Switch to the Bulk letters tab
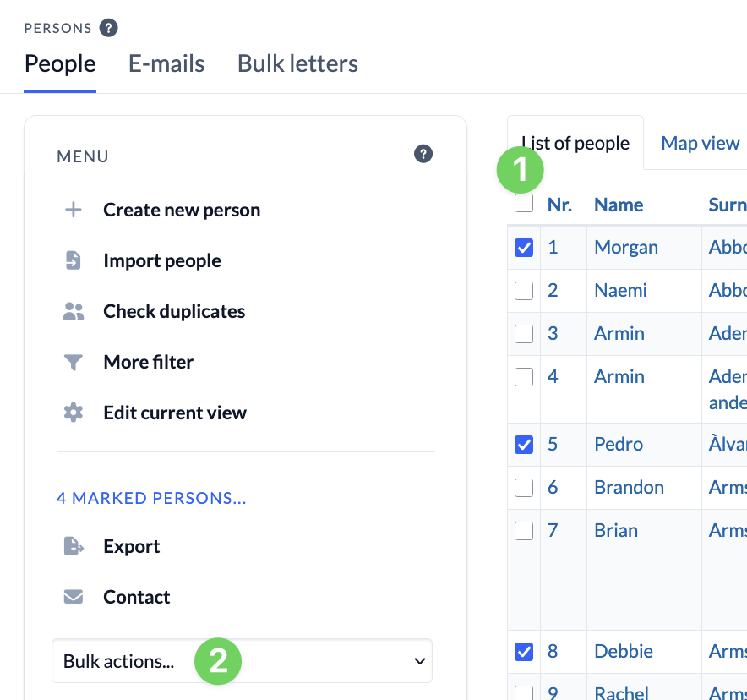Image resolution: width=747 pixels, height=700 pixels. (x=297, y=64)
